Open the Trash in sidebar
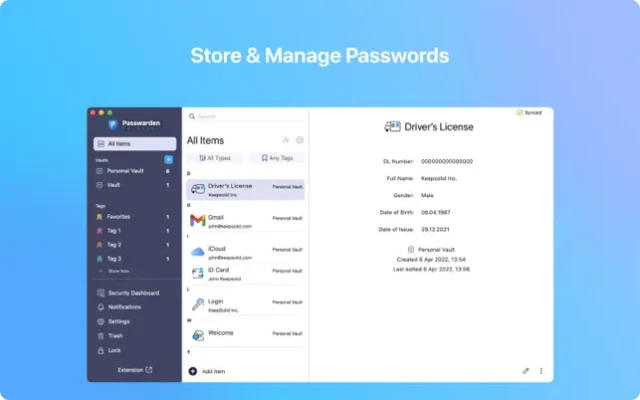The height and width of the screenshot is (400, 640). click(x=118, y=336)
